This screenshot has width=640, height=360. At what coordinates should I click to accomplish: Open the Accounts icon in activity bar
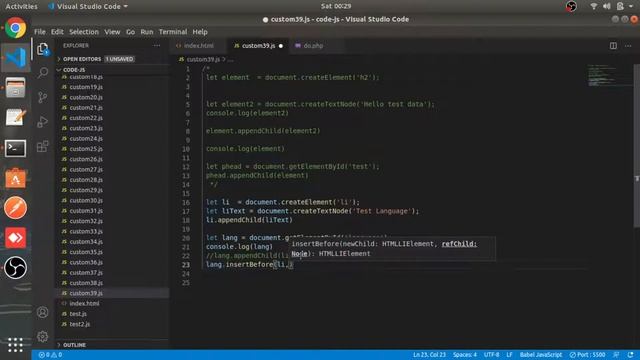(x=42, y=312)
